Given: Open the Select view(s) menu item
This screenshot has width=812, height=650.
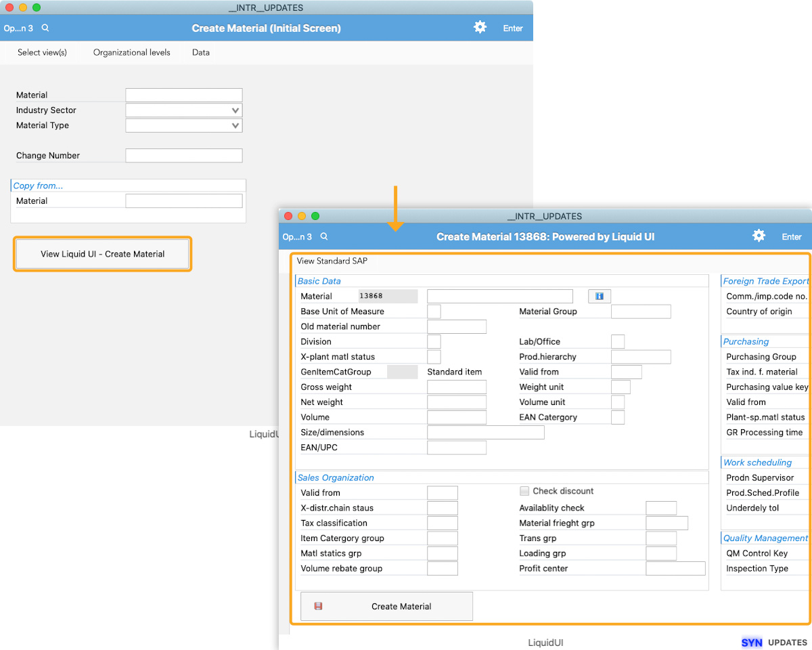Looking at the screenshot, I should click(x=42, y=52).
